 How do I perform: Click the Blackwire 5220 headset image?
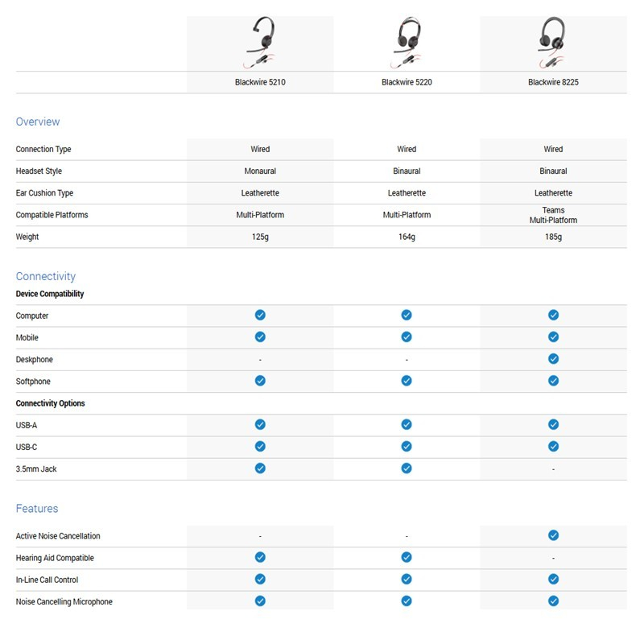(x=407, y=43)
